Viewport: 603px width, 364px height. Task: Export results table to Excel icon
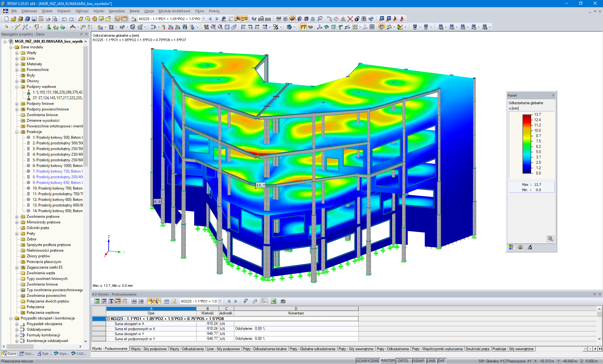(x=274, y=301)
